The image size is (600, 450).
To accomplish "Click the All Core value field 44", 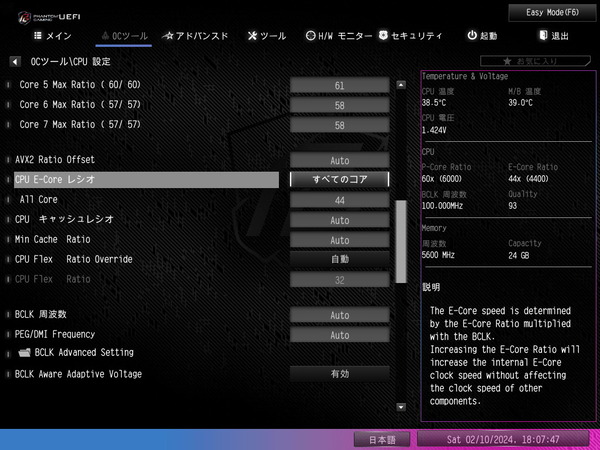I will [x=339, y=200].
